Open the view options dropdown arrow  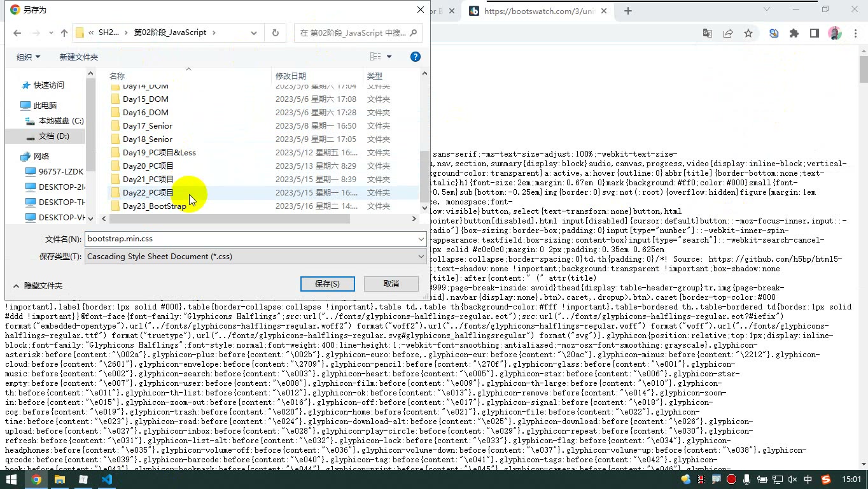[x=389, y=57]
